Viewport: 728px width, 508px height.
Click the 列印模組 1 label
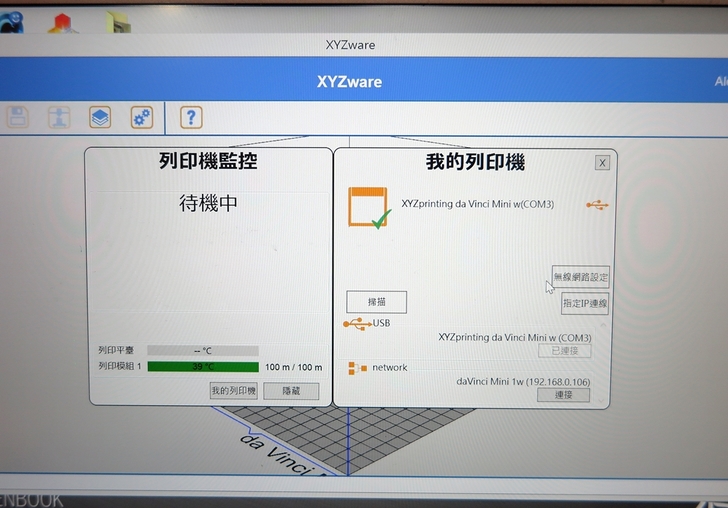click(119, 366)
